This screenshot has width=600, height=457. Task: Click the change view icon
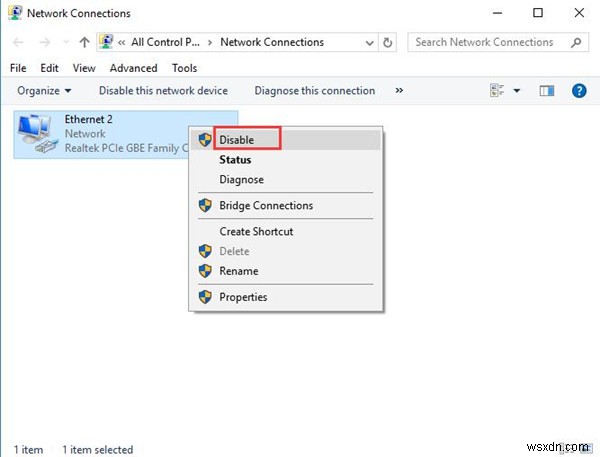(497, 91)
